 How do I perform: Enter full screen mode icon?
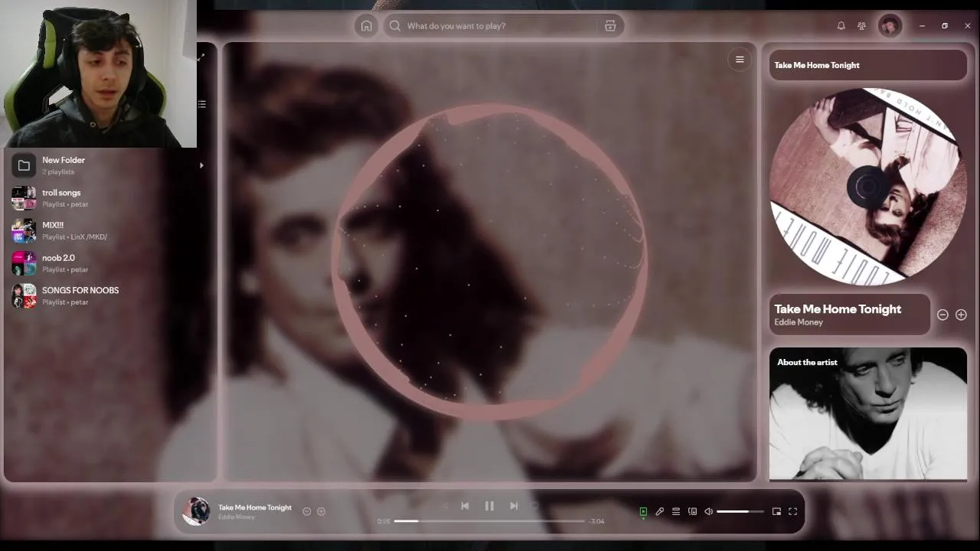[793, 511]
